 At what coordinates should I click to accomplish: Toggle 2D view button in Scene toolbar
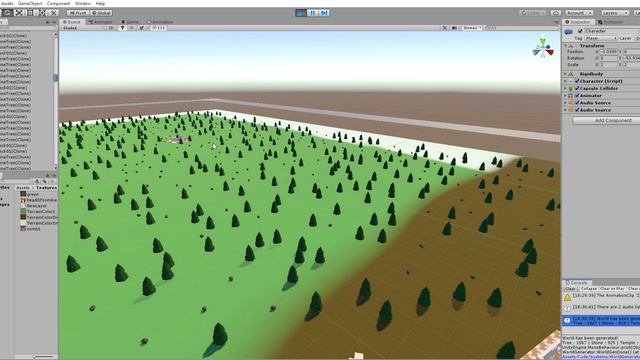coord(111,28)
